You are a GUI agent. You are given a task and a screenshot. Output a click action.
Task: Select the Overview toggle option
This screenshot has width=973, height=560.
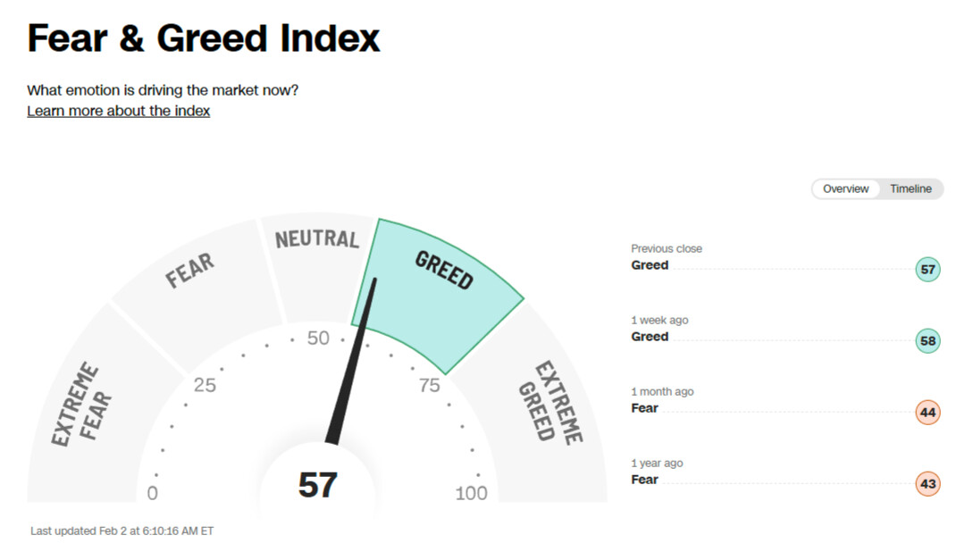tap(845, 188)
